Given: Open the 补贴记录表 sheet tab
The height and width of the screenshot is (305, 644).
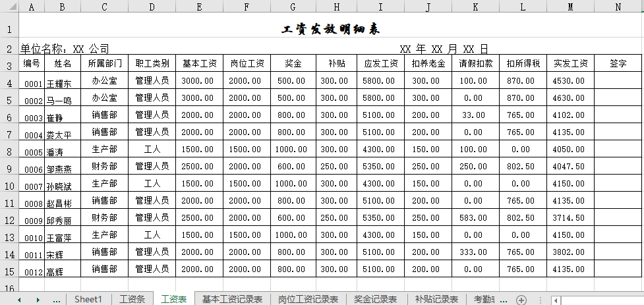Looking at the screenshot, I should (436, 299).
